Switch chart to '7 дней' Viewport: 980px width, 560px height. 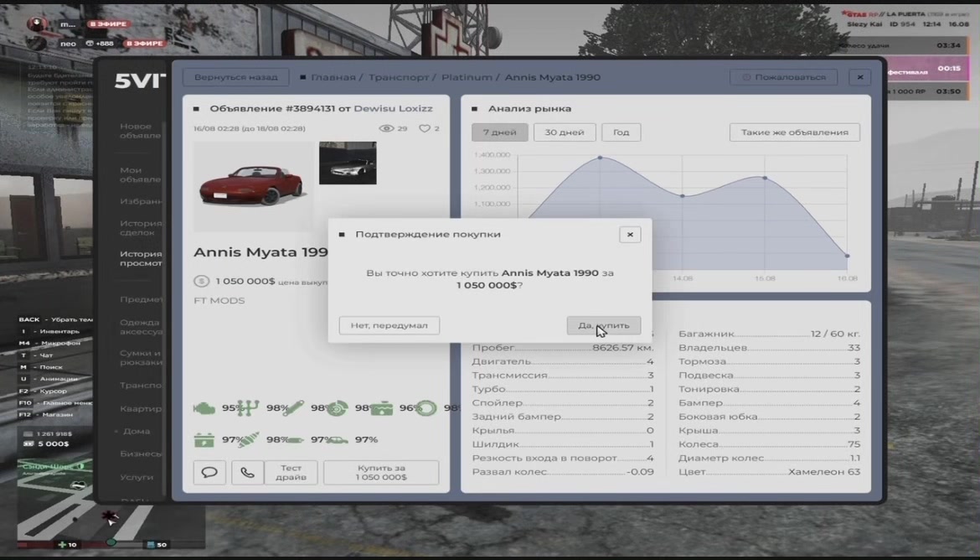499,132
